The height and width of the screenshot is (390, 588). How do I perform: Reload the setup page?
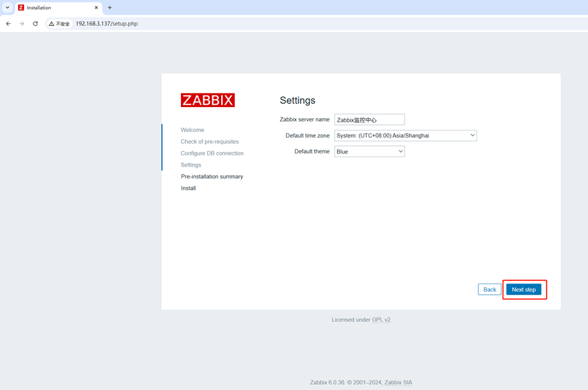point(35,24)
